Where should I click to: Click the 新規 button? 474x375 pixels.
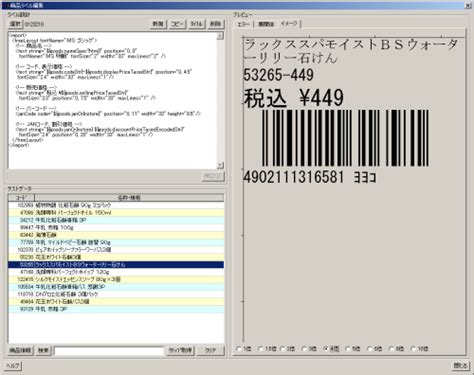pos(158,24)
